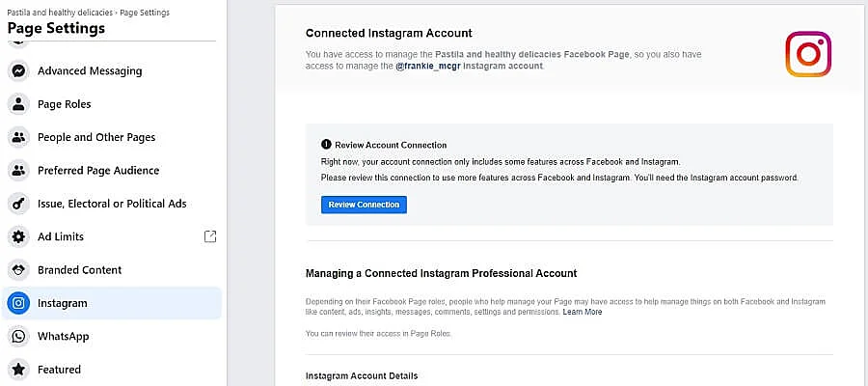Click the Pastila and healthy delicacies breadcrumb
Image resolution: width=868 pixels, height=386 pixels.
[x=60, y=12]
